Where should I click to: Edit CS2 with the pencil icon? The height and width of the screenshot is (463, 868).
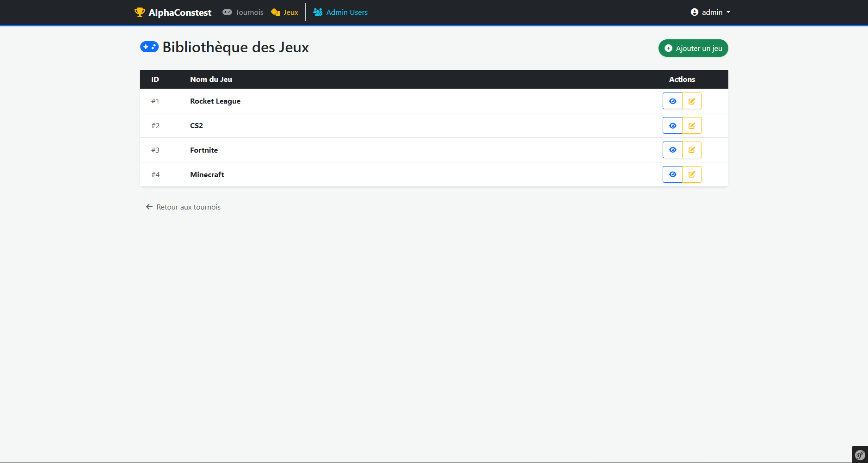coord(692,125)
